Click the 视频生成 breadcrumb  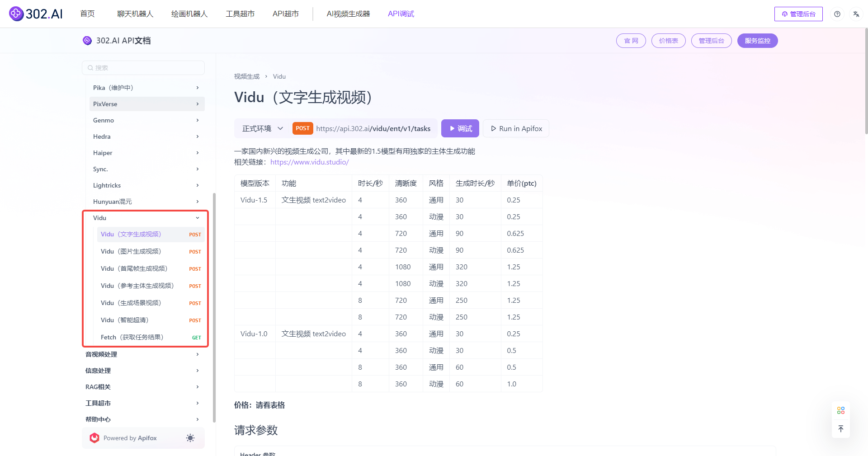click(x=247, y=76)
